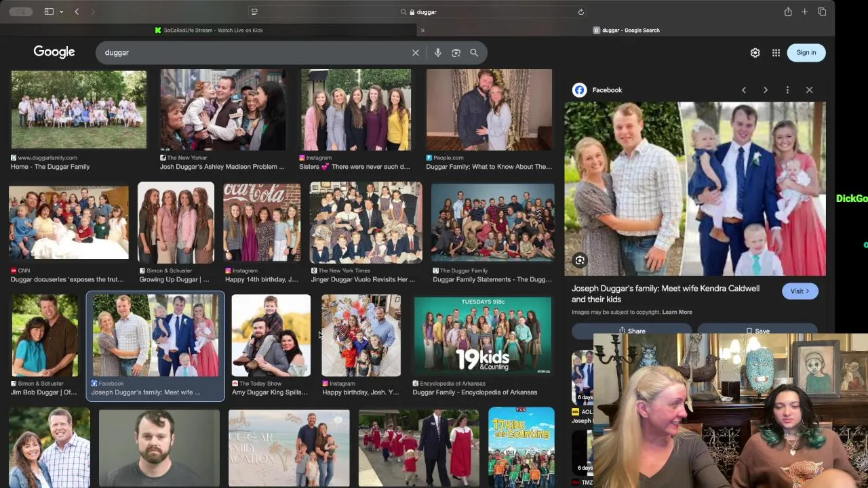Submit search with the magnifier icon
Screen dimensions: 868x488
pyautogui.click(x=474, y=52)
